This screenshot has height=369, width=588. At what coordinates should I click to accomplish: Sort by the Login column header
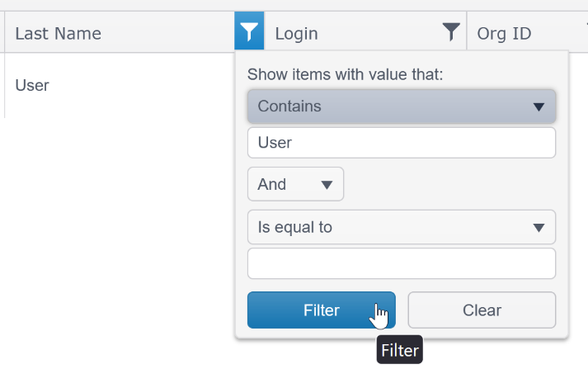pos(296,33)
